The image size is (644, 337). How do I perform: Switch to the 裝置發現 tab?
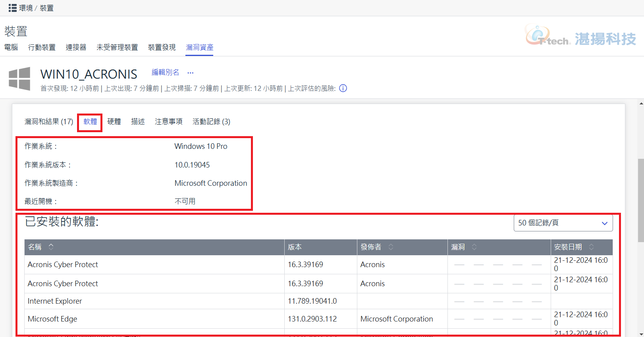click(162, 47)
